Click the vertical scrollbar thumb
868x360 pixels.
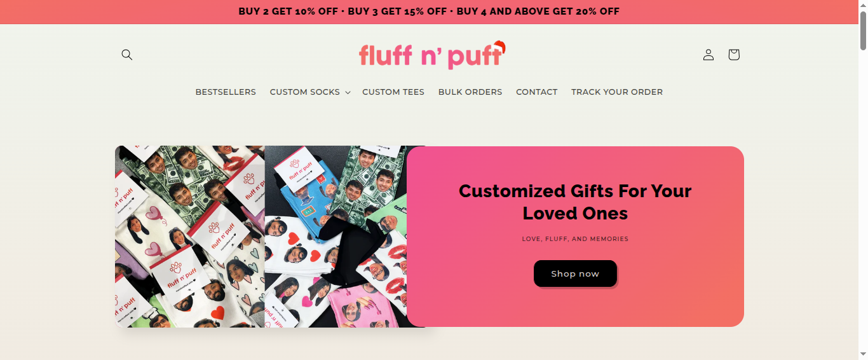pyautogui.click(x=863, y=29)
